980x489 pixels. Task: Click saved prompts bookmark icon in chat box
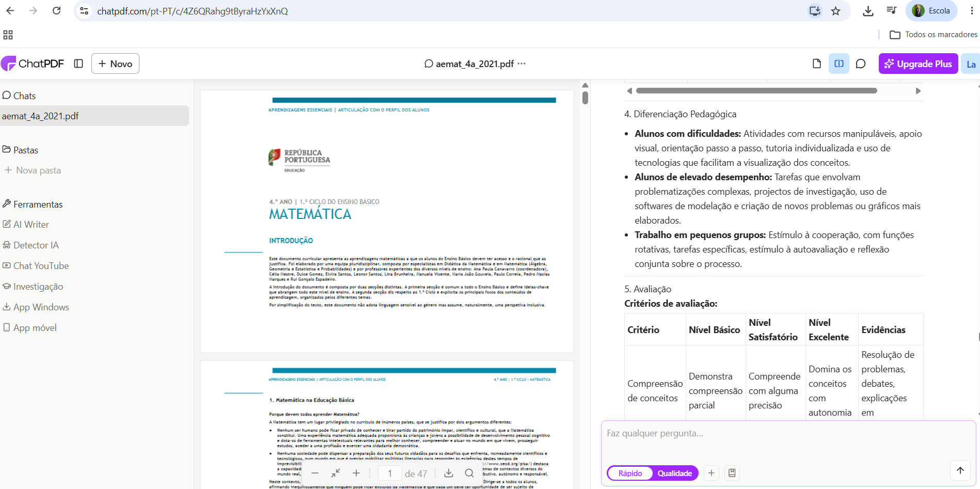(732, 473)
